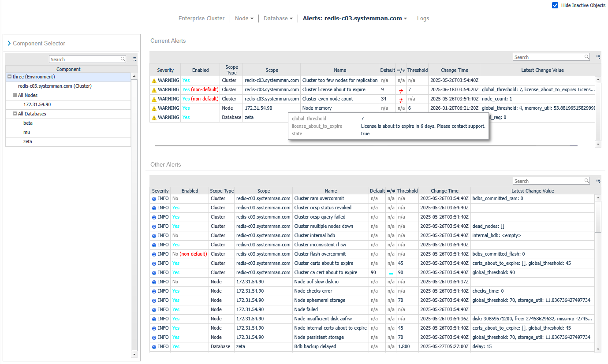
Task: Switch to the Logs tab
Action: click(423, 19)
